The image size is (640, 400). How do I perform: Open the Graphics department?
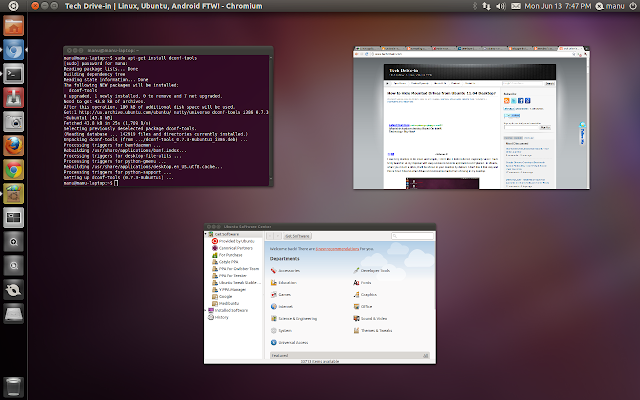tap(365, 295)
